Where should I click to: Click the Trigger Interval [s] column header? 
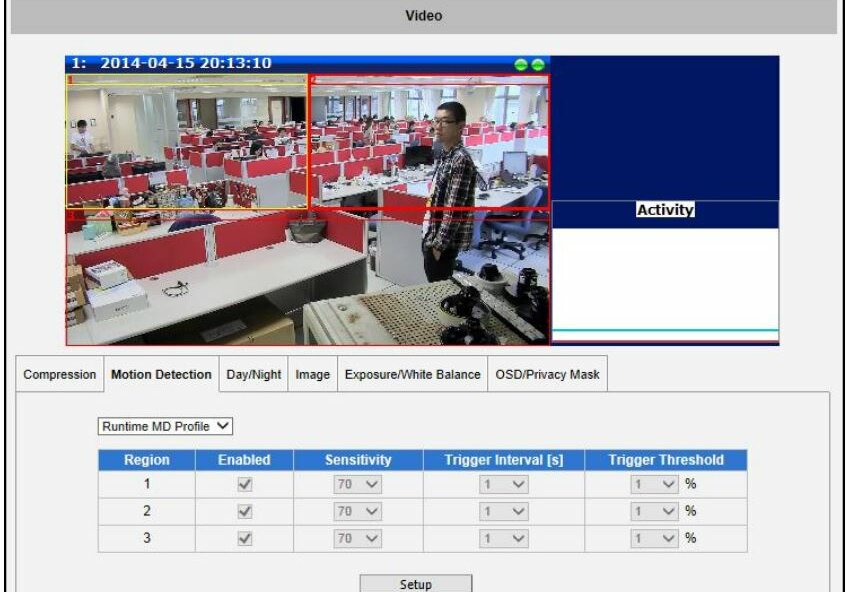click(504, 460)
